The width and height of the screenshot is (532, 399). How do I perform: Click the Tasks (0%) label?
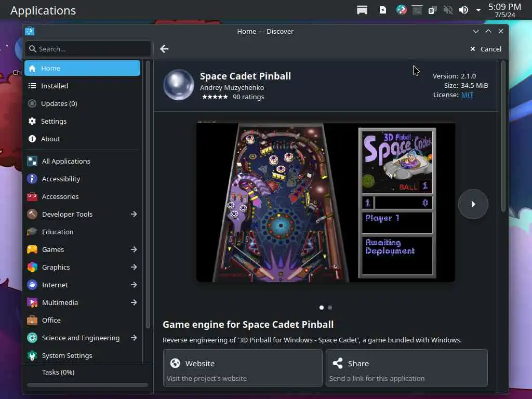click(x=58, y=372)
